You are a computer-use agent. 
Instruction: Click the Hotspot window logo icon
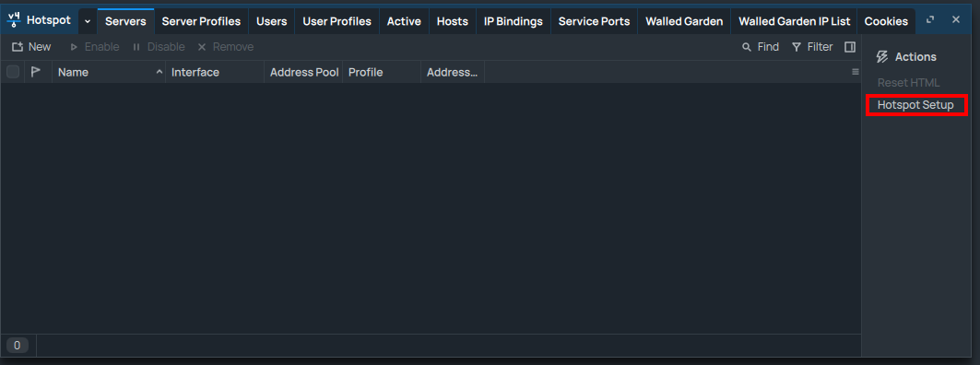[x=14, y=20]
